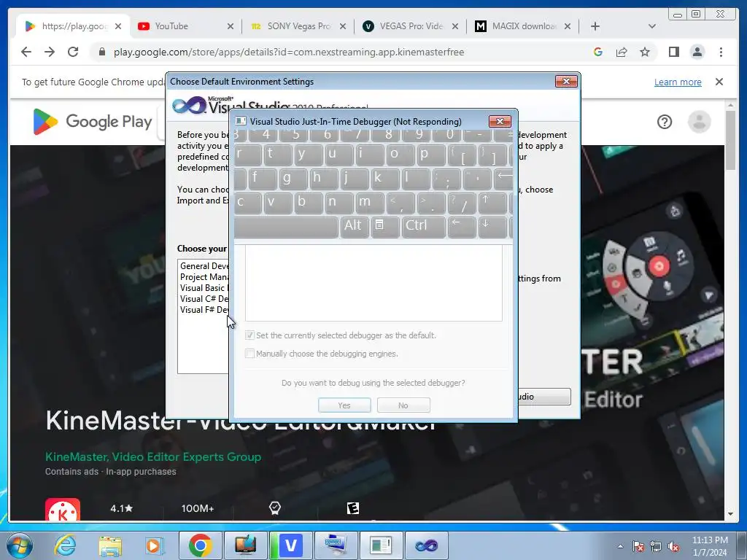The width and height of the screenshot is (747, 560).
Task: Open a new Chrome tab
Action: tap(595, 26)
